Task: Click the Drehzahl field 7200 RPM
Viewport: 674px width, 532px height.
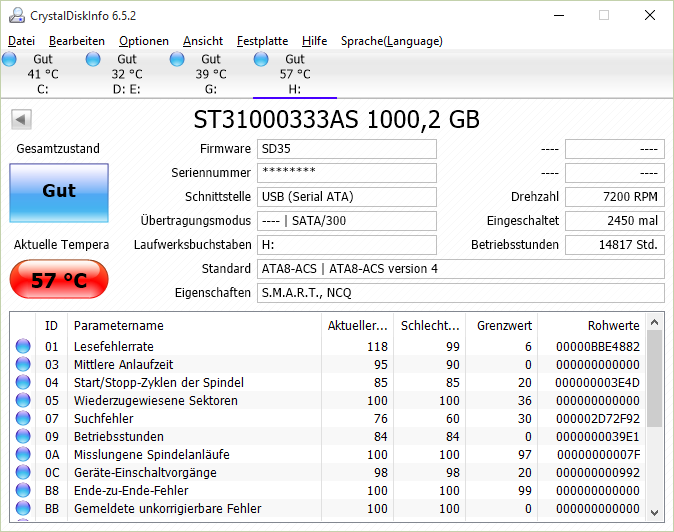Action: (615, 197)
